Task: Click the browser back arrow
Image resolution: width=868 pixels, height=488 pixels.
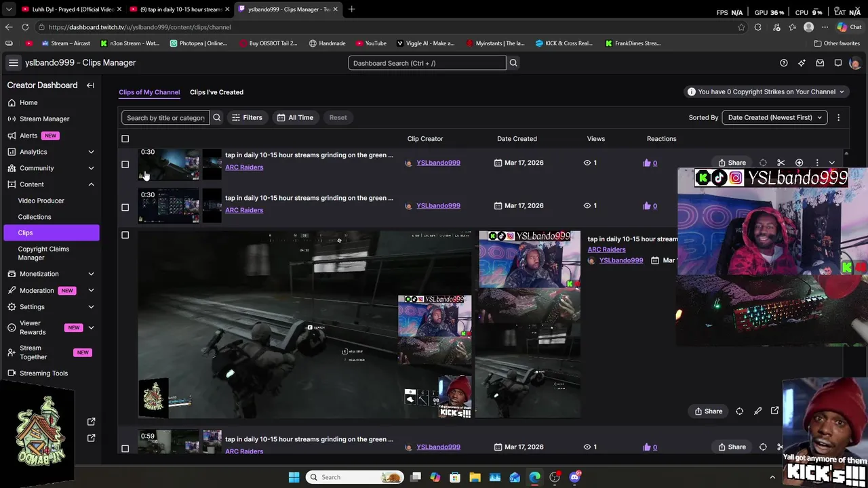Action: click(x=8, y=27)
